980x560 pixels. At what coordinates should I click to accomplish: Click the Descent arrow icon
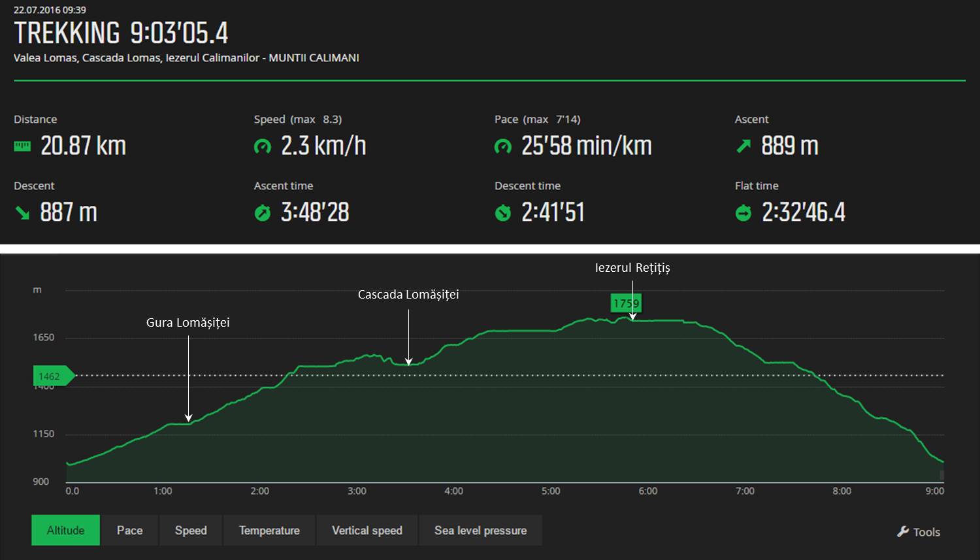[x=22, y=213]
